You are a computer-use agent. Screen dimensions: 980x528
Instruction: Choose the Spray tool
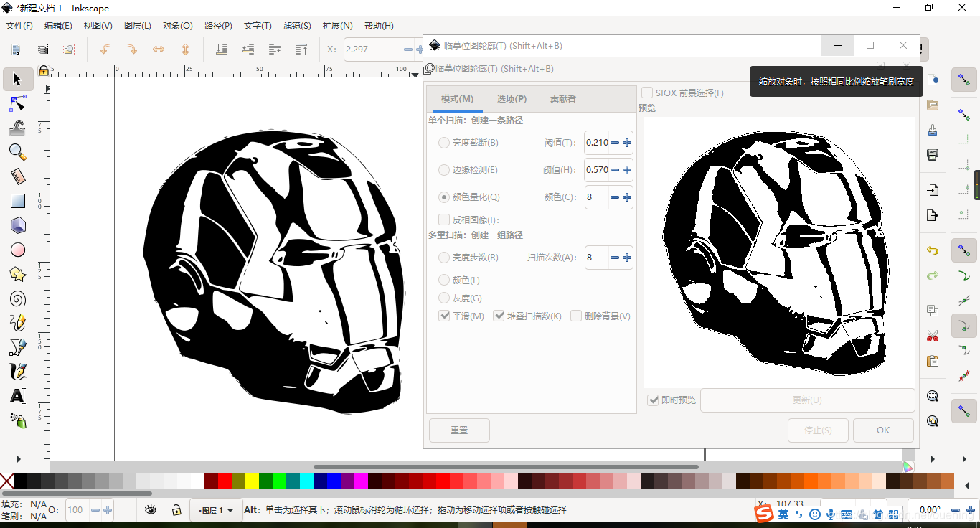pyautogui.click(x=18, y=420)
